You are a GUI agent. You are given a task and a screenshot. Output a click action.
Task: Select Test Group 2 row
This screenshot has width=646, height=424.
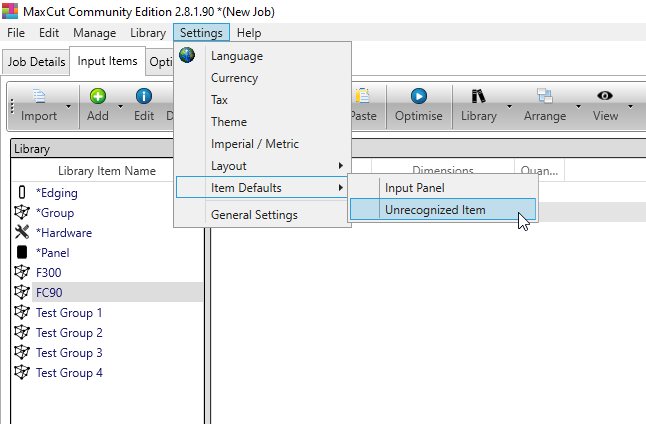click(x=69, y=333)
